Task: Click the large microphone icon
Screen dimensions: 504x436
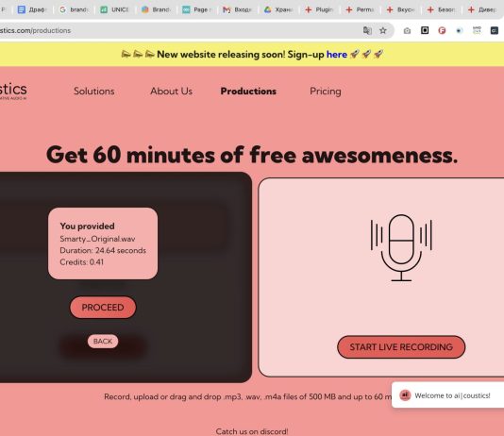Action: (x=401, y=247)
